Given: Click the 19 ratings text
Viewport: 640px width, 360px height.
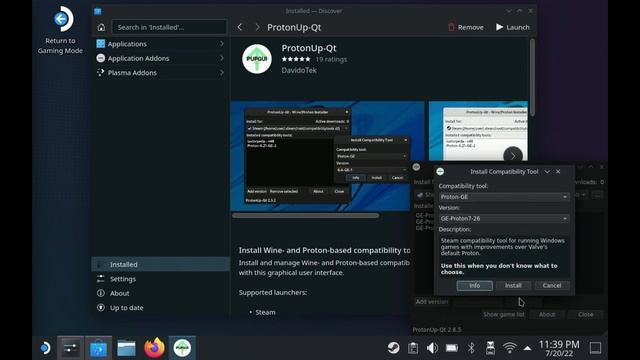Looking at the screenshot, I should coord(331,59).
